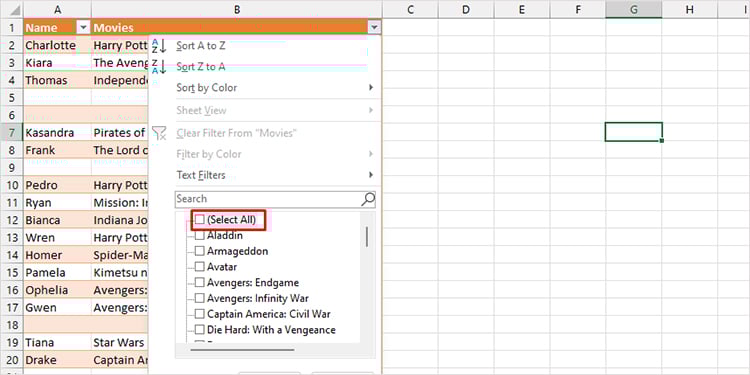Click the search magnifier icon

click(x=368, y=199)
